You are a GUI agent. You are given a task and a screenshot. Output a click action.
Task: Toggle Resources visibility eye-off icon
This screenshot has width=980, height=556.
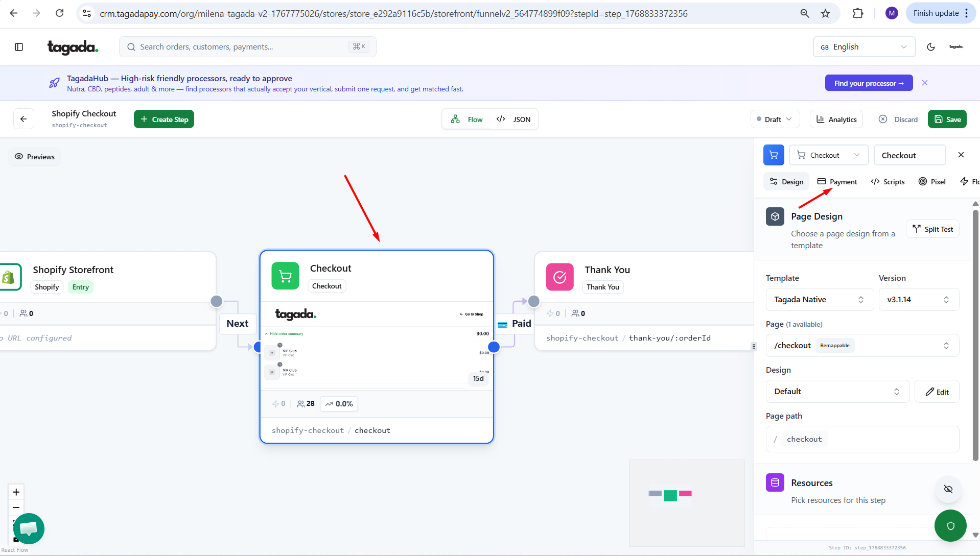coord(948,489)
